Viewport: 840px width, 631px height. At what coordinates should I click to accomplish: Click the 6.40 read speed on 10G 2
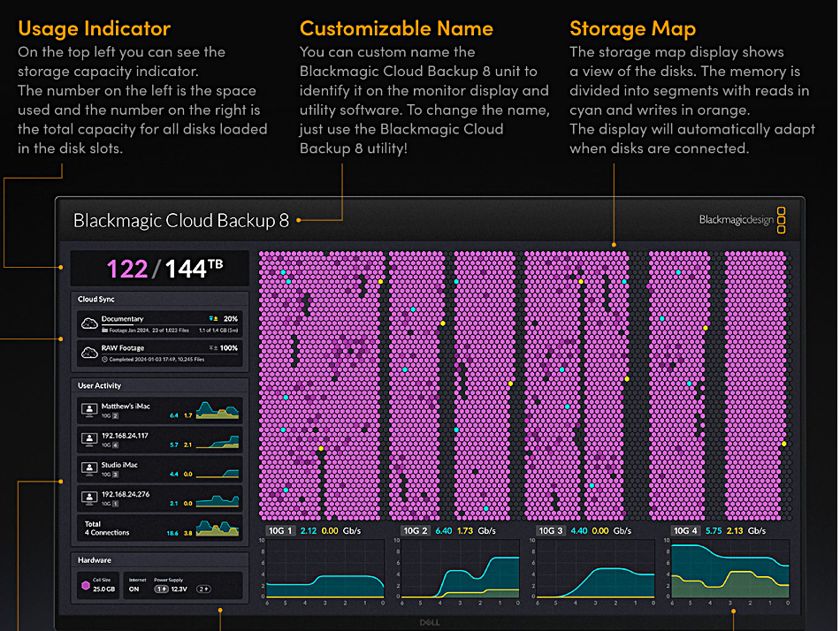click(444, 531)
